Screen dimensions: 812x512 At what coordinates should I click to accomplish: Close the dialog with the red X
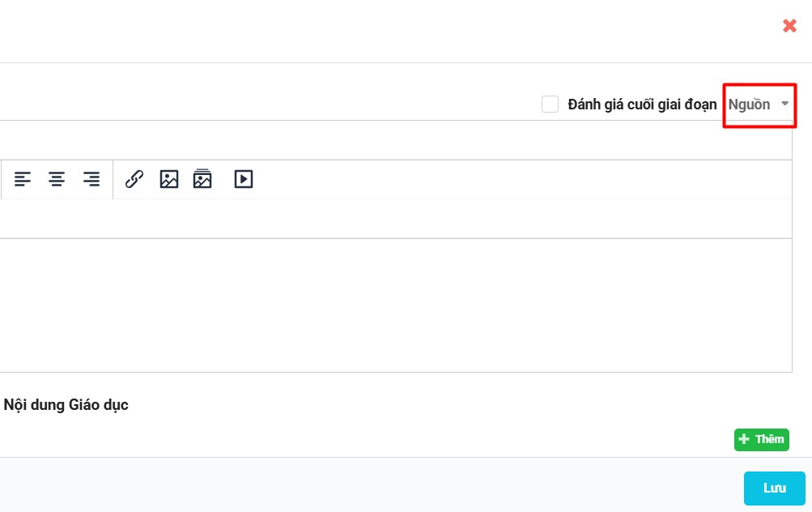click(789, 26)
